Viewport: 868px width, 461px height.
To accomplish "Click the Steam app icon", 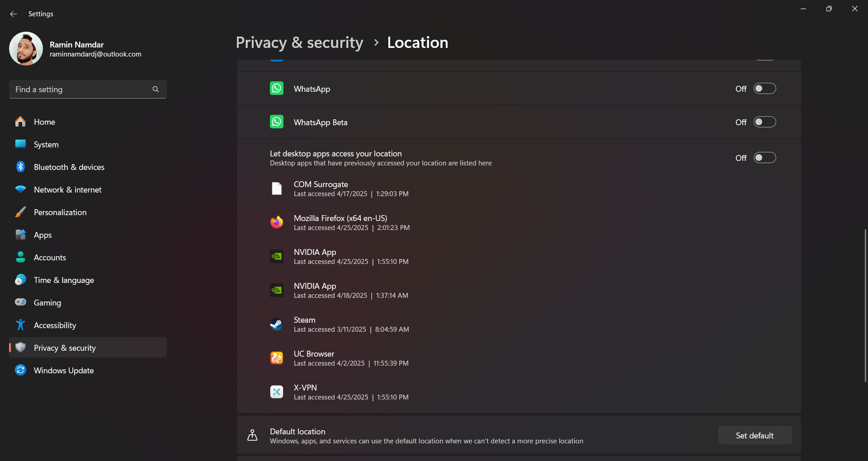I will pos(276,324).
